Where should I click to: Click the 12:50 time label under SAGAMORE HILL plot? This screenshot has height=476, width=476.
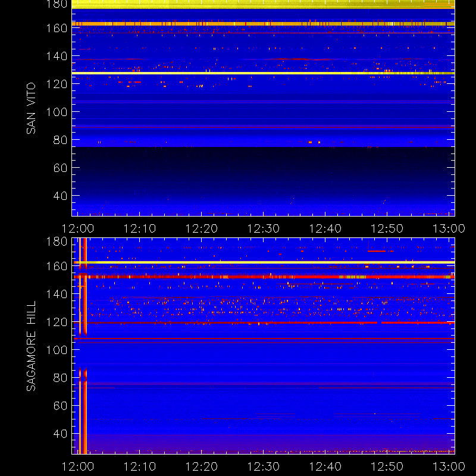click(387, 466)
